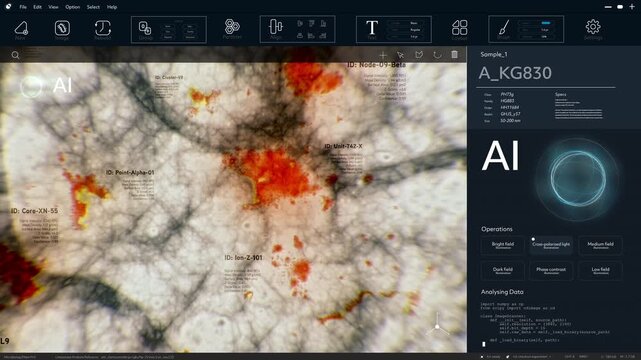Open the File menu
641x360 pixels.
coord(23,7)
